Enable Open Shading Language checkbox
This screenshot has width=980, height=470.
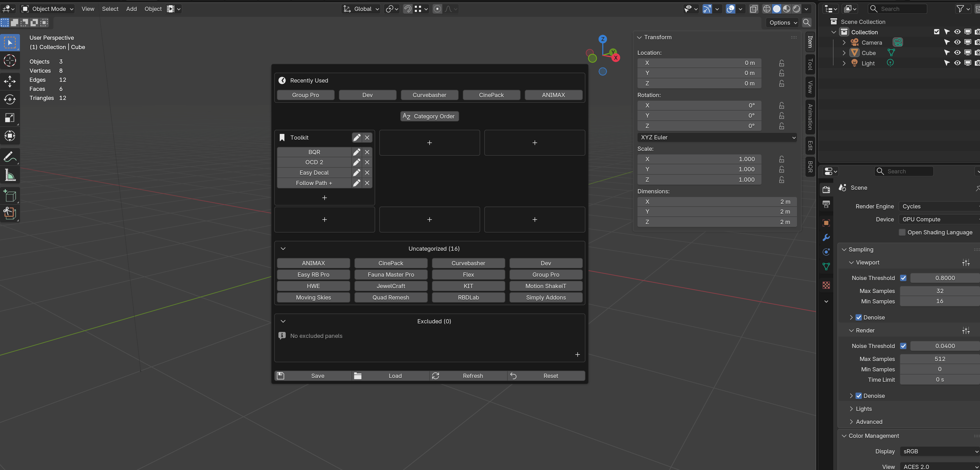pyautogui.click(x=902, y=232)
